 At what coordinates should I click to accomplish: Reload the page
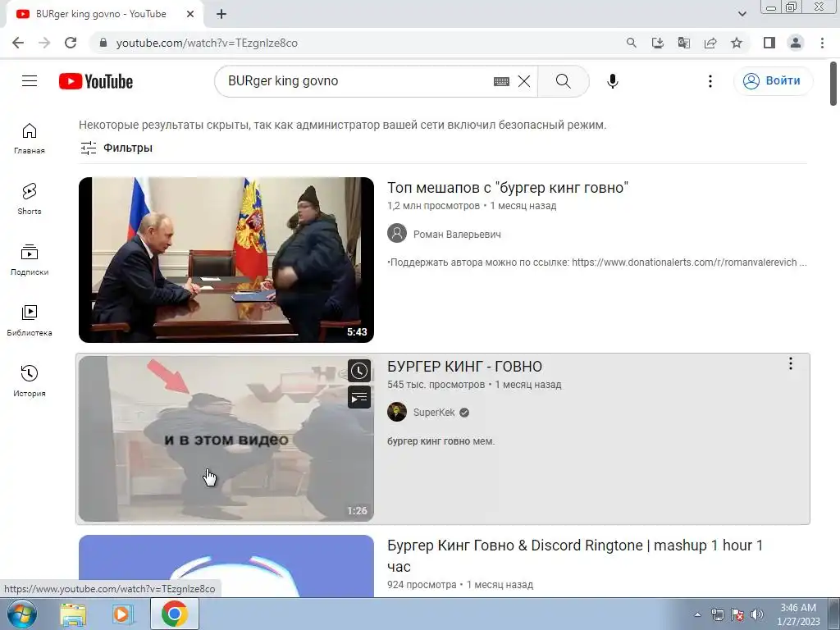coord(71,43)
